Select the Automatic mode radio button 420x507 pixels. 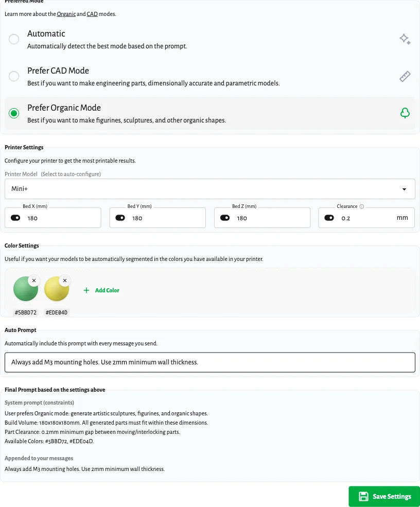14,39
